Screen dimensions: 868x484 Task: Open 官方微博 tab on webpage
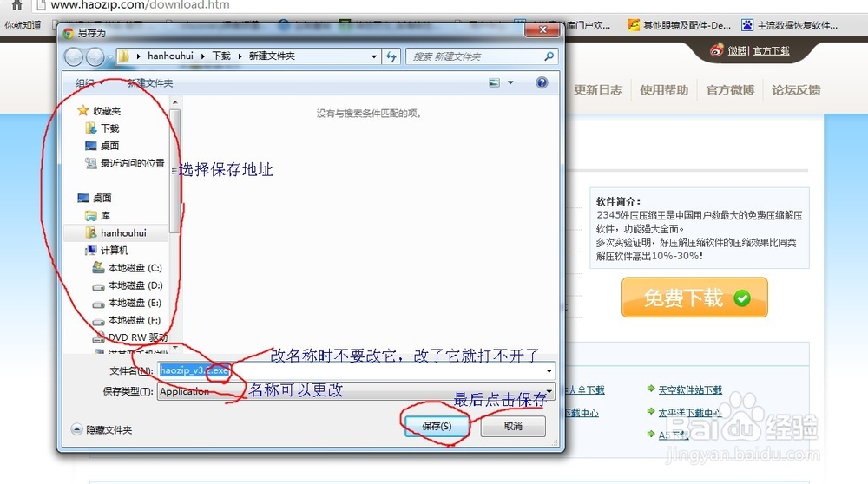click(x=730, y=89)
